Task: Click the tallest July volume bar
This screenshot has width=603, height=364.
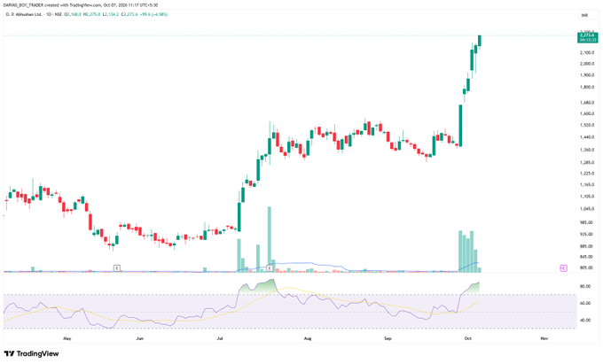Action: pos(270,239)
